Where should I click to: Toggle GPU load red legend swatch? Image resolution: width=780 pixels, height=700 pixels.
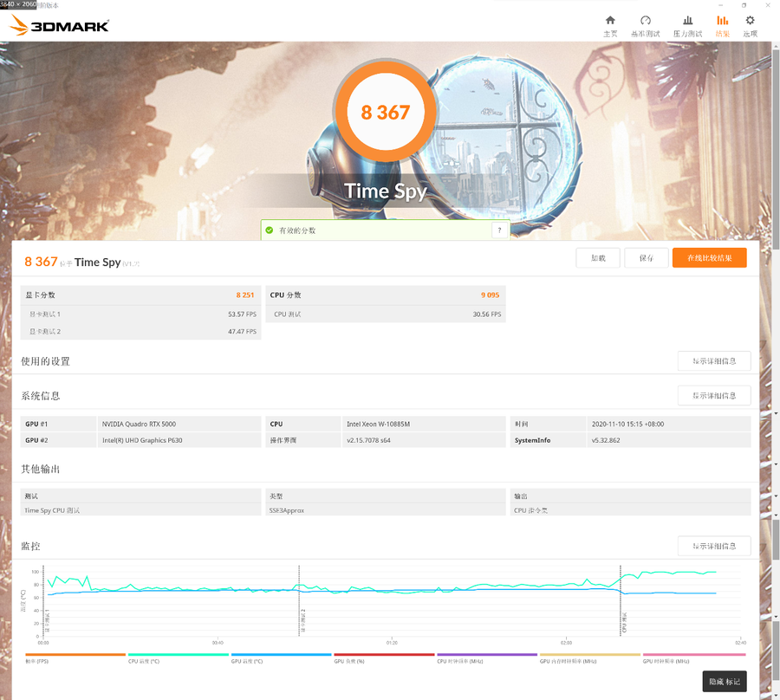383,656
